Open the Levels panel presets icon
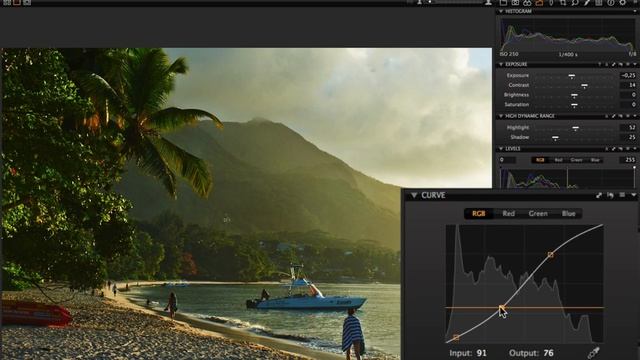640x360 pixels. point(628,149)
